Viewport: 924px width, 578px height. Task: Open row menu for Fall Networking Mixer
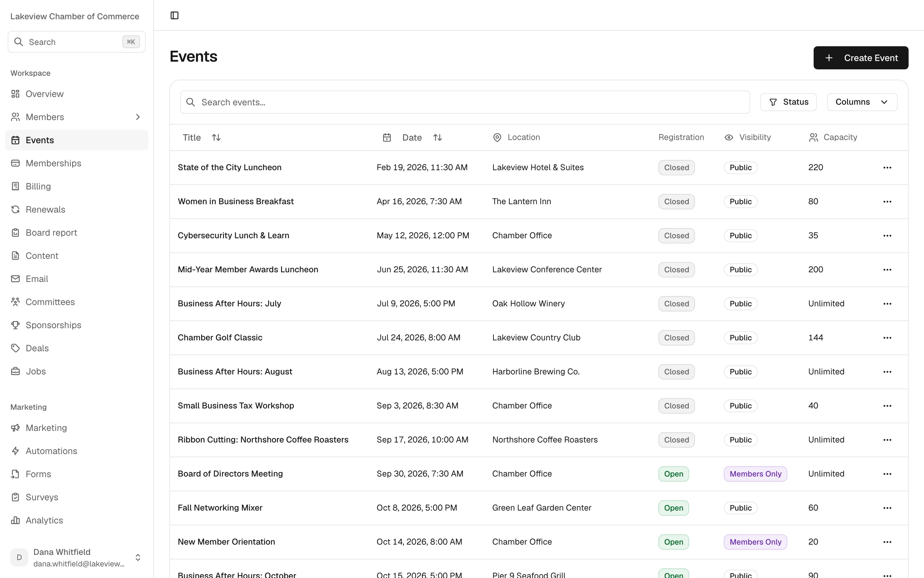point(887,508)
